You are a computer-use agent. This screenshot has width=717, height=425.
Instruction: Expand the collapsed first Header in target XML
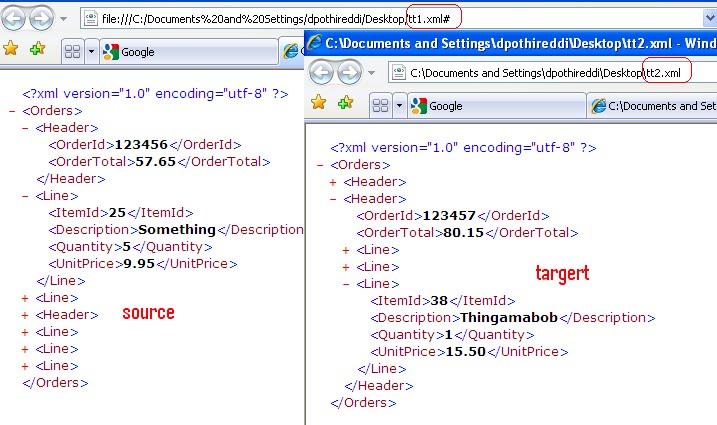(x=333, y=182)
